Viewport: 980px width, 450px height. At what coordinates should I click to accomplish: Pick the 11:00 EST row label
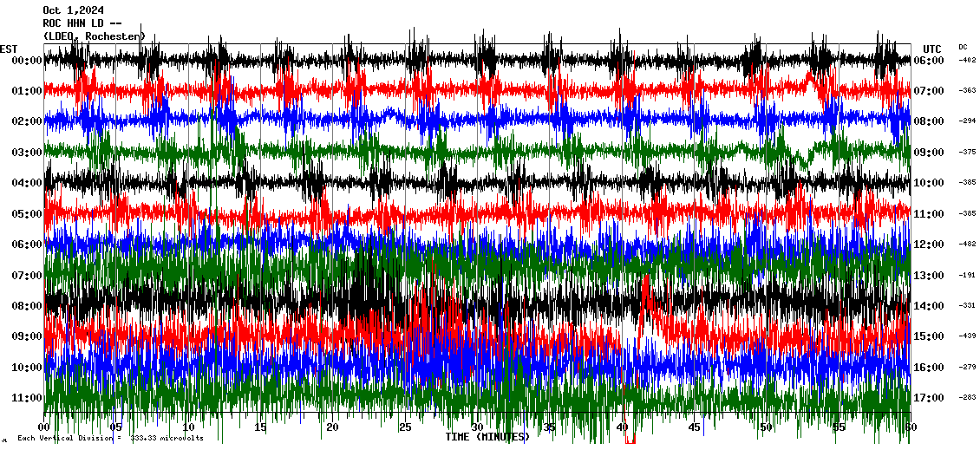click(x=28, y=398)
